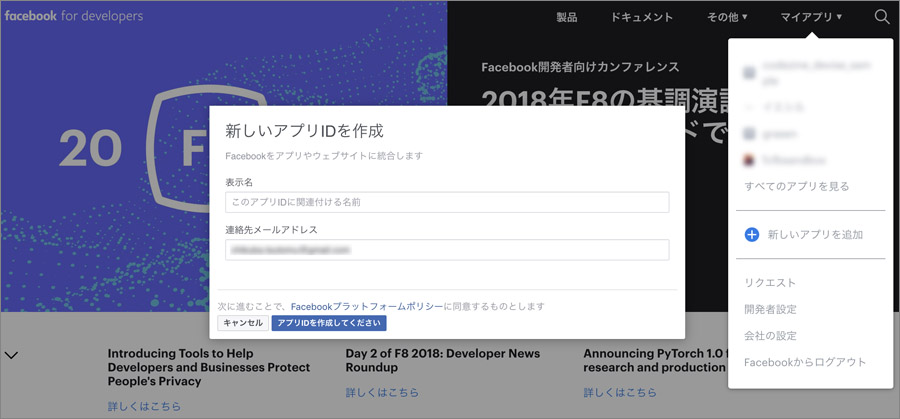
Task: Click Introducing Tools to Help Developers headline
Action: pyautogui.click(x=209, y=367)
